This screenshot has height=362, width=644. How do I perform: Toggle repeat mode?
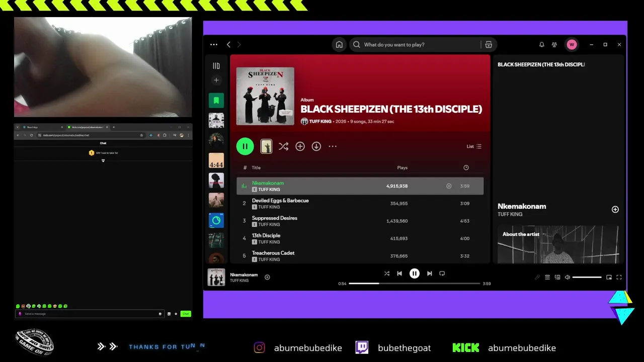pos(442,274)
